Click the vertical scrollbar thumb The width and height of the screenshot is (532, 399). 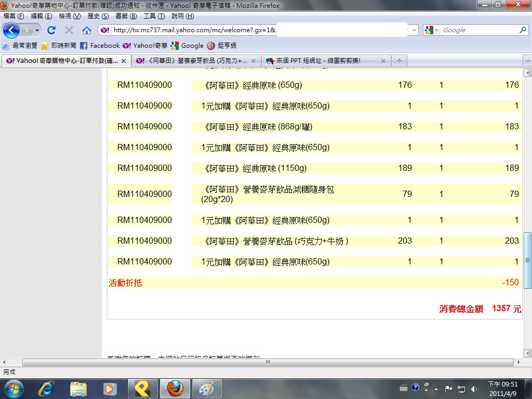pos(527,260)
